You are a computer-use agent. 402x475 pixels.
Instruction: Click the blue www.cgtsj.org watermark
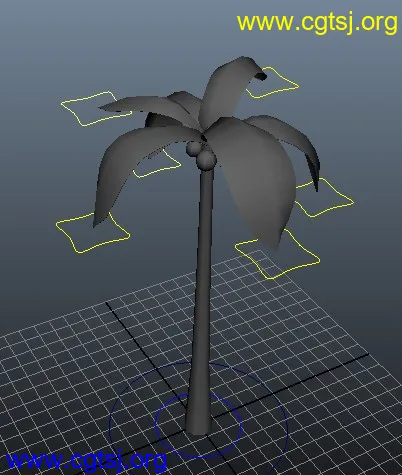(86, 461)
